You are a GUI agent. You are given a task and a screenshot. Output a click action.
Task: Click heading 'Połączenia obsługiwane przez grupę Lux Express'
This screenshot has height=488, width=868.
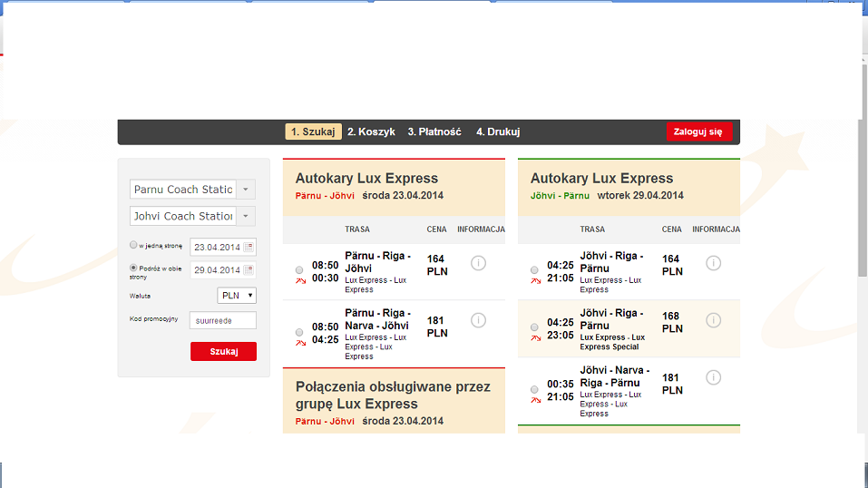pos(393,395)
